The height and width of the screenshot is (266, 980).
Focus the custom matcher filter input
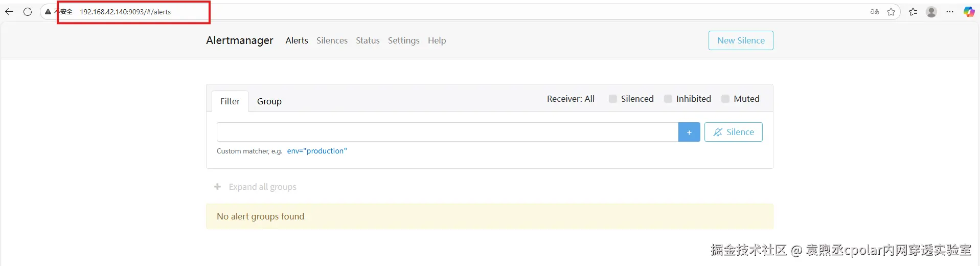tap(447, 132)
